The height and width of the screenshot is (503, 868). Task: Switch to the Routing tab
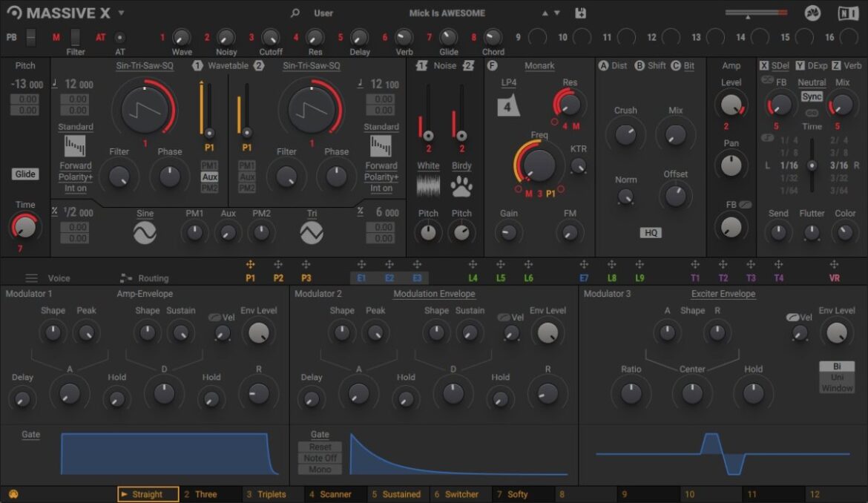[153, 278]
